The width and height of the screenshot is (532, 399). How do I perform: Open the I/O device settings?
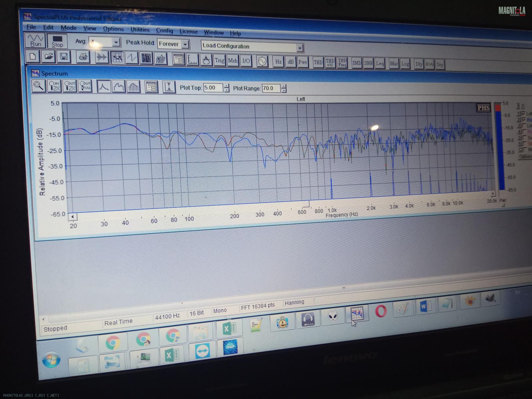point(246,61)
